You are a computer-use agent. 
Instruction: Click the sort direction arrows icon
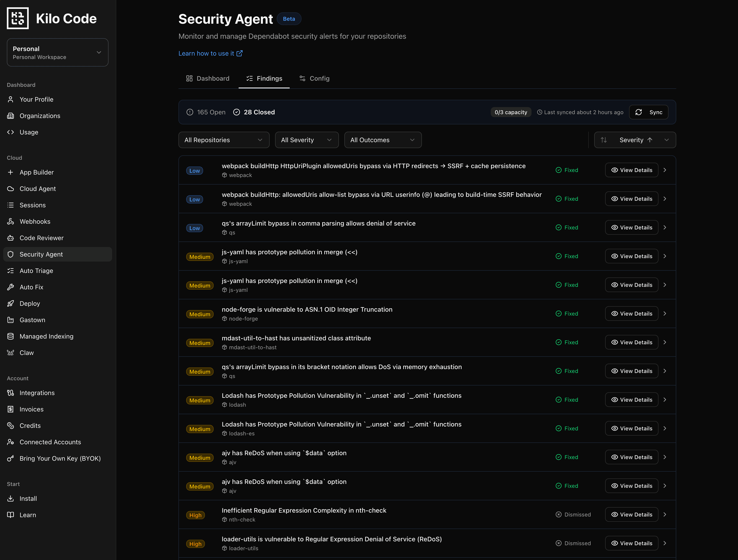click(x=604, y=140)
